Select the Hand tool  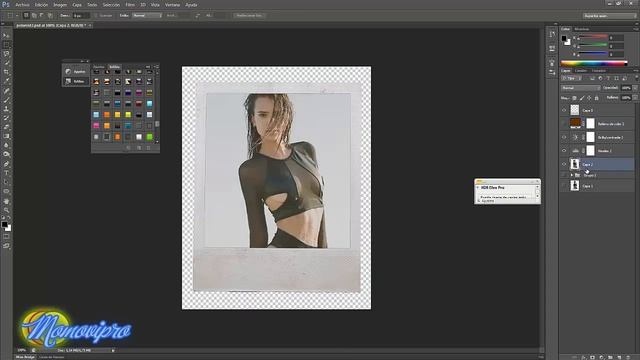tap(6, 201)
